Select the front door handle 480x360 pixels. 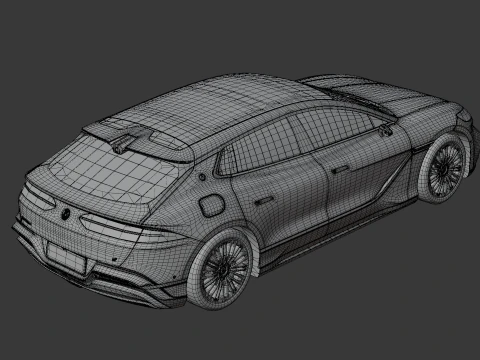pos(340,169)
